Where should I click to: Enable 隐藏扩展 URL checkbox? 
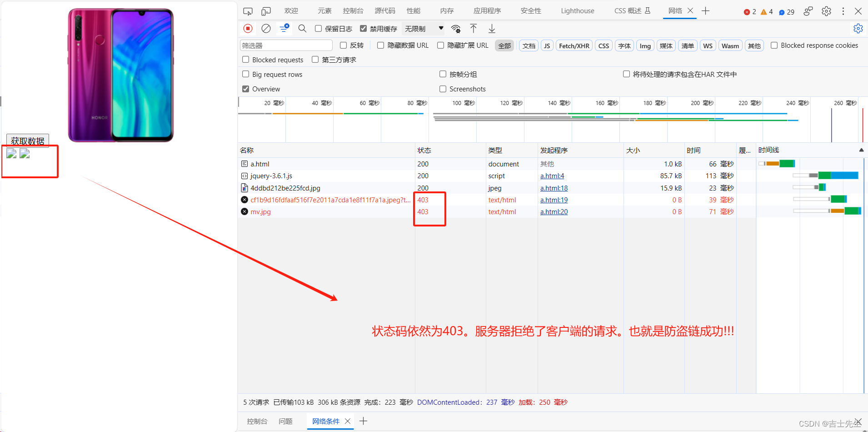(x=441, y=45)
